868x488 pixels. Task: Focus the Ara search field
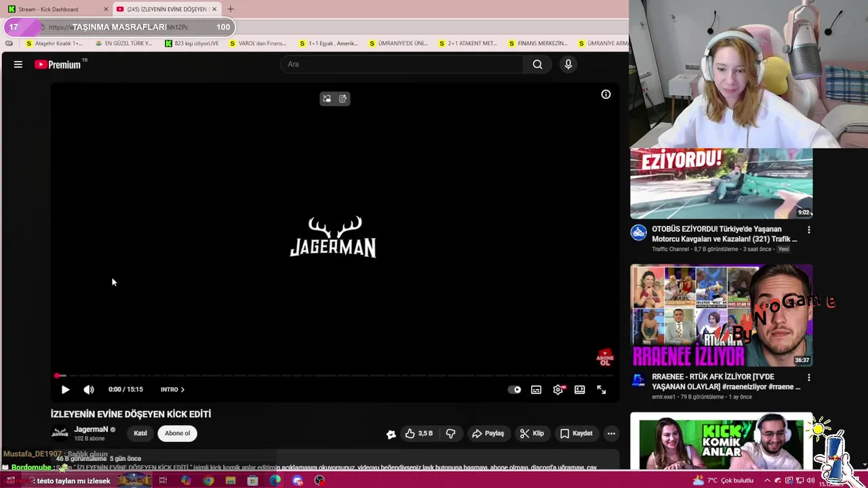[x=401, y=64]
